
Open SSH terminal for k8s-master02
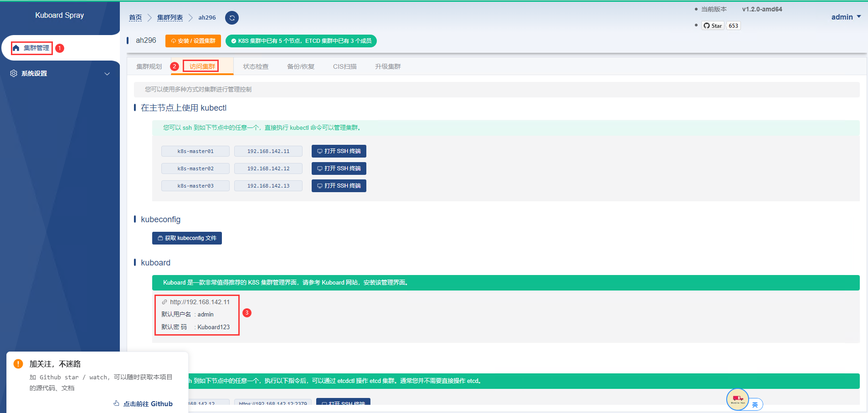tap(339, 168)
